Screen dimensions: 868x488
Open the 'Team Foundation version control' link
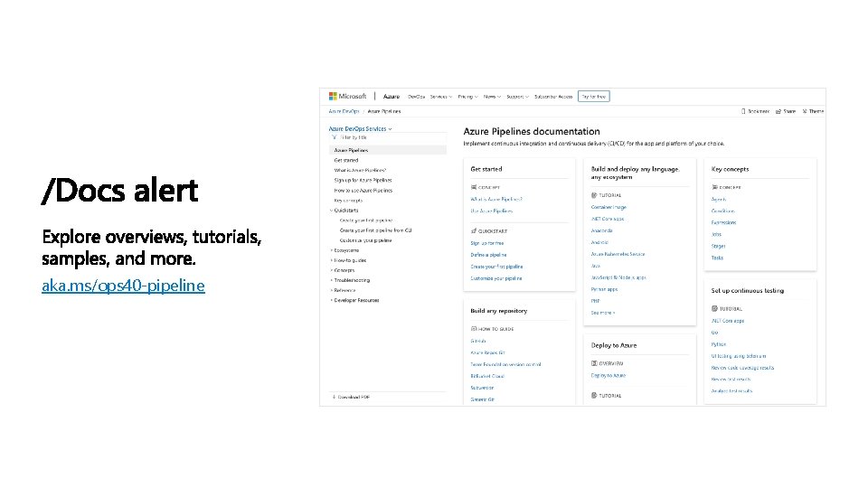[506, 364]
